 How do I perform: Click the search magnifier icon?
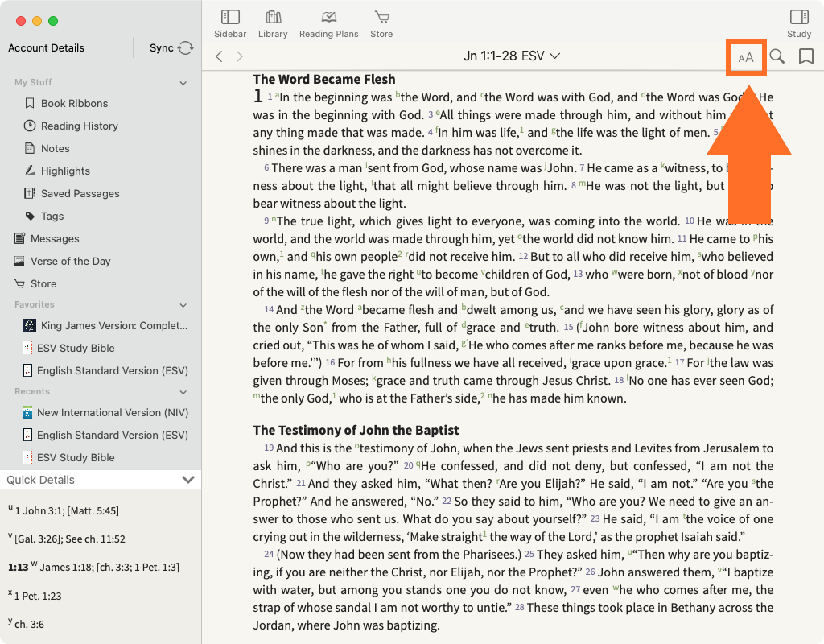click(x=777, y=56)
